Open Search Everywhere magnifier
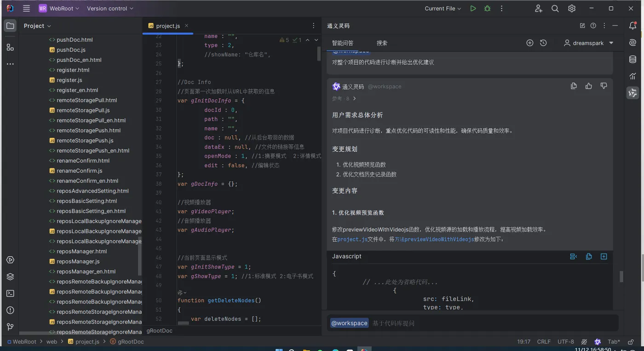644x351 pixels. pyautogui.click(x=555, y=8)
